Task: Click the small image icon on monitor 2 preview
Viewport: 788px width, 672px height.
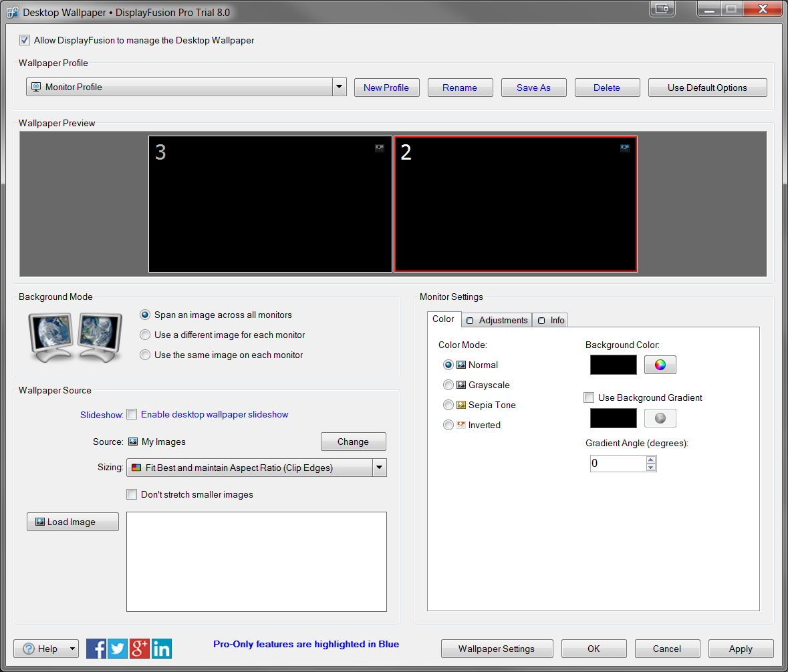Action: click(625, 148)
